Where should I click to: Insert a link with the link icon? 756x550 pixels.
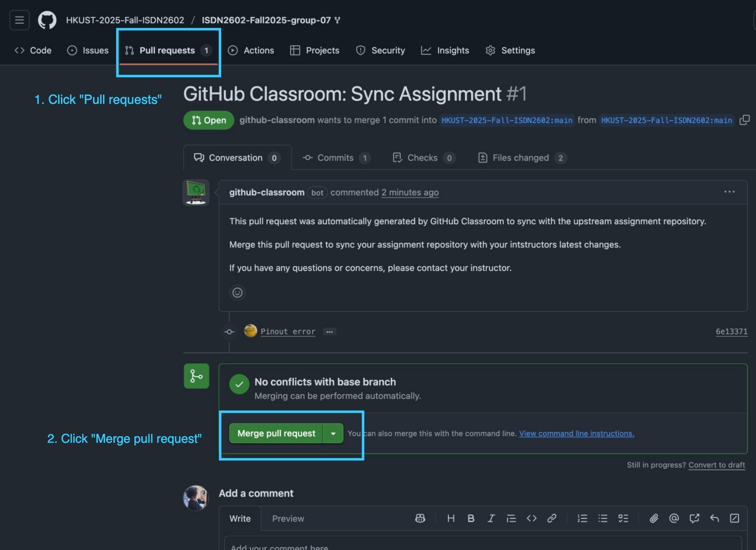pos(551,518)
